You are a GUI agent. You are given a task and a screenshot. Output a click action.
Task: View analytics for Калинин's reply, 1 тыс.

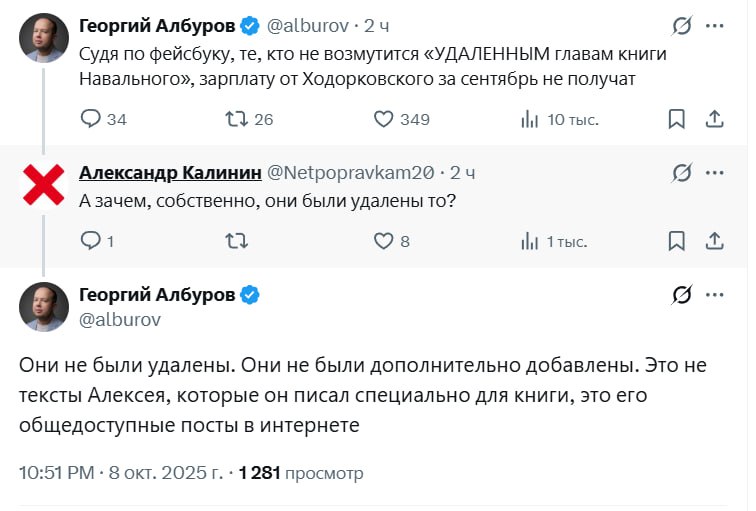click(531, 241)
